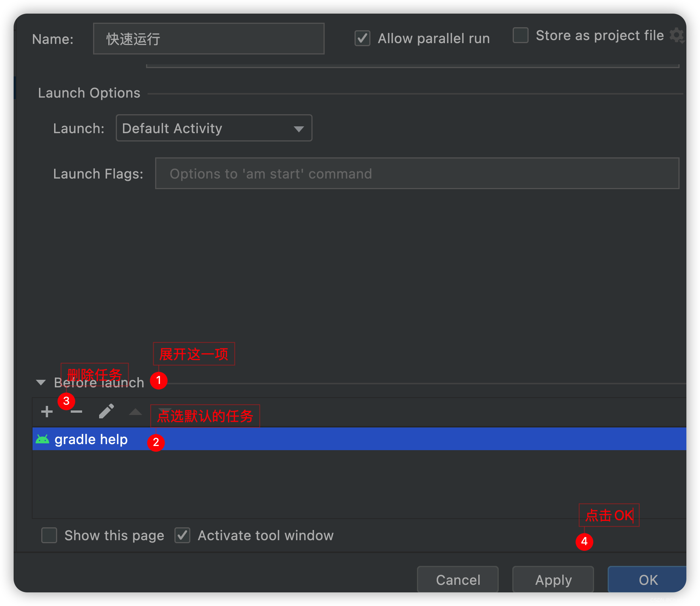Enable Store as project file checkbox
The width and height of the screenshot is (700, 606).
point(521,36)
